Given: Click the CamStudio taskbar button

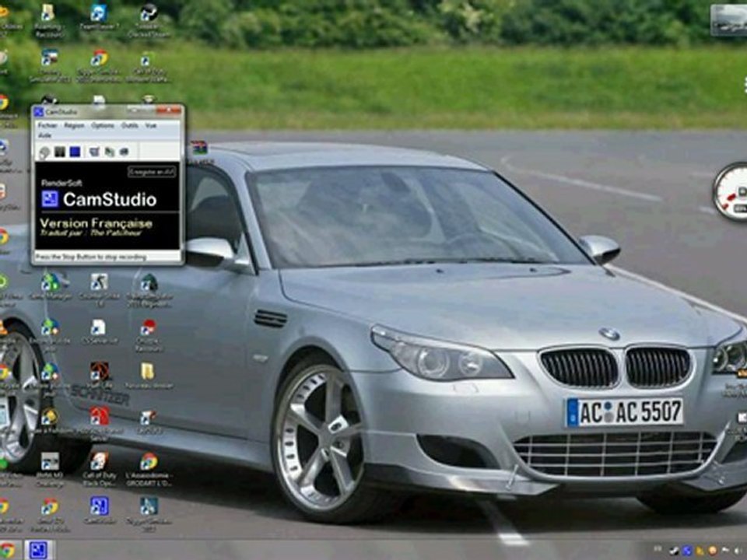Looking at the screenshot, I should tap(38, 550).
